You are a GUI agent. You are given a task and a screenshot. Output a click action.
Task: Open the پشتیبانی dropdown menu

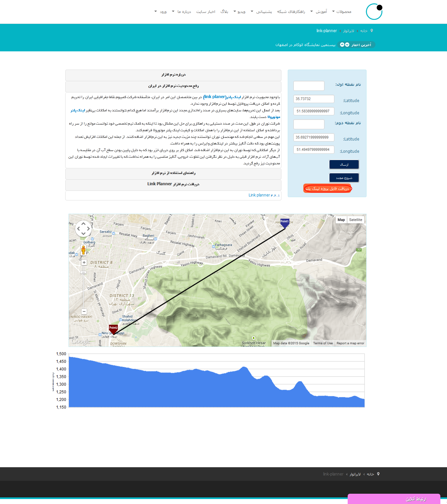262,12
